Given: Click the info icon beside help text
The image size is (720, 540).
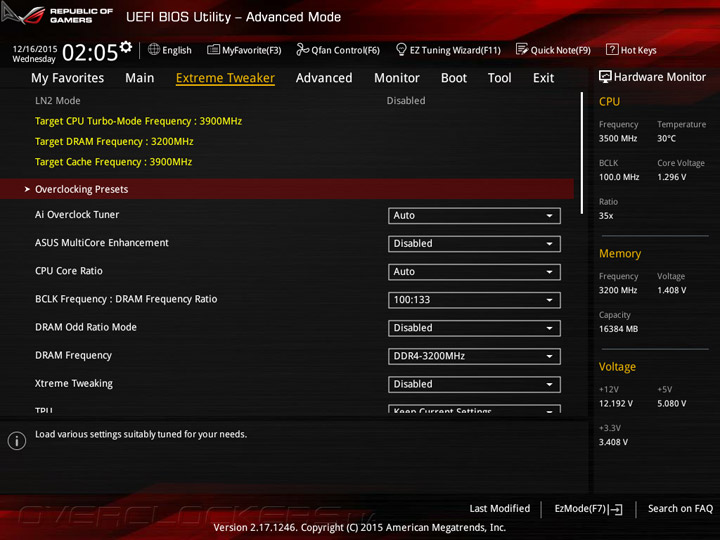Looking at the screenshot, I should tap(17, 441).
